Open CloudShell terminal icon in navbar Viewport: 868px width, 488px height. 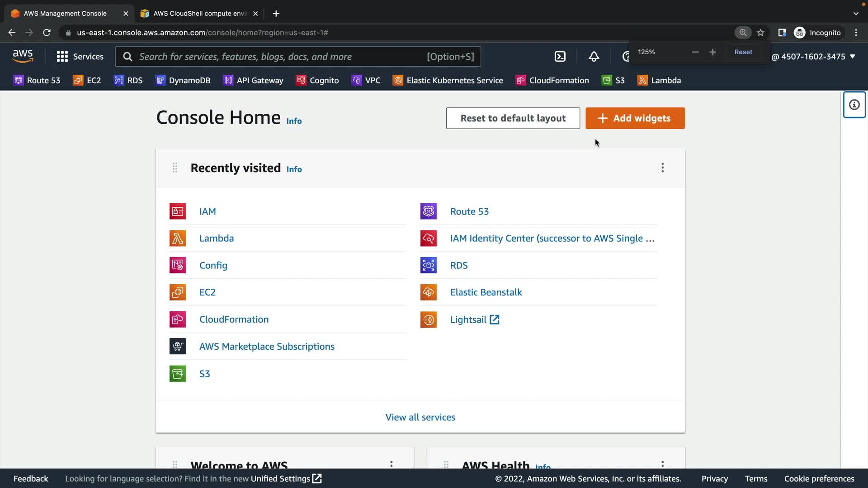560,56
